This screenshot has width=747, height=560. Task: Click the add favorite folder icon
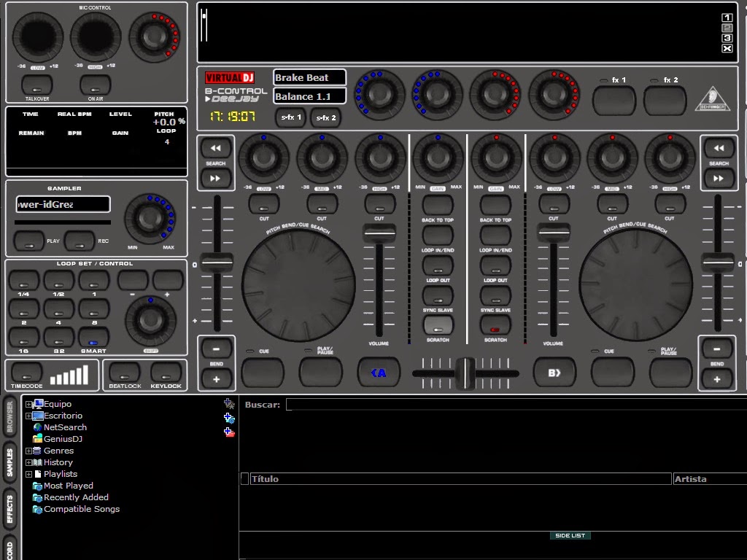click(x=228, y=403)
